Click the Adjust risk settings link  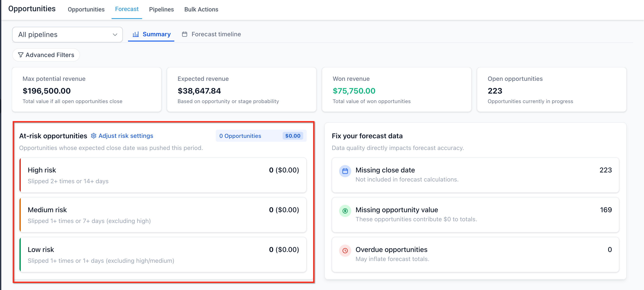pos(125,136)
